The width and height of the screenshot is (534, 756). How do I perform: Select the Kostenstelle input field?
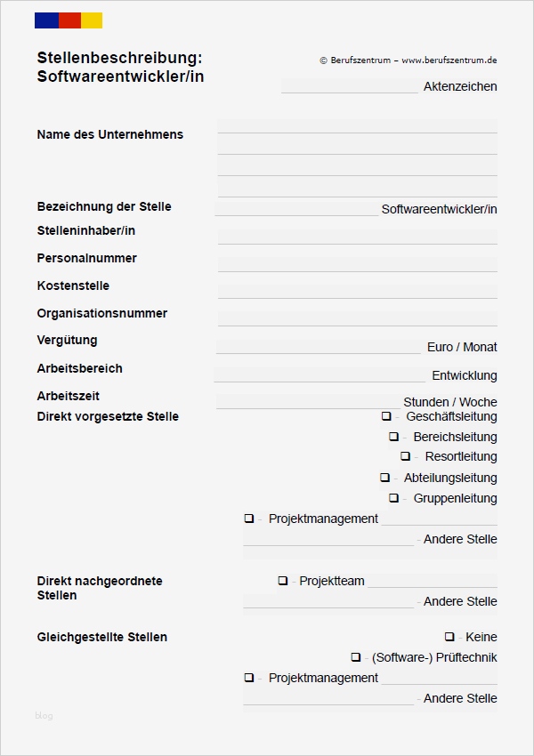[x=357, y=291]
